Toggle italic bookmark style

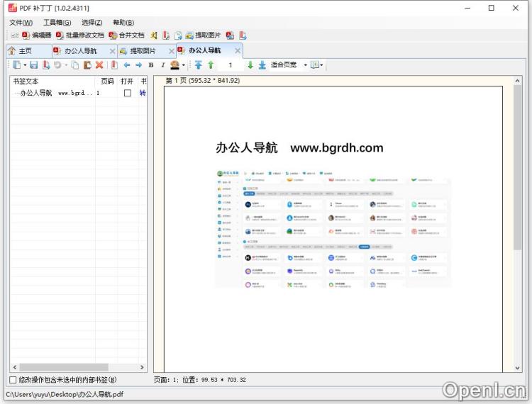tap(163, 64)
